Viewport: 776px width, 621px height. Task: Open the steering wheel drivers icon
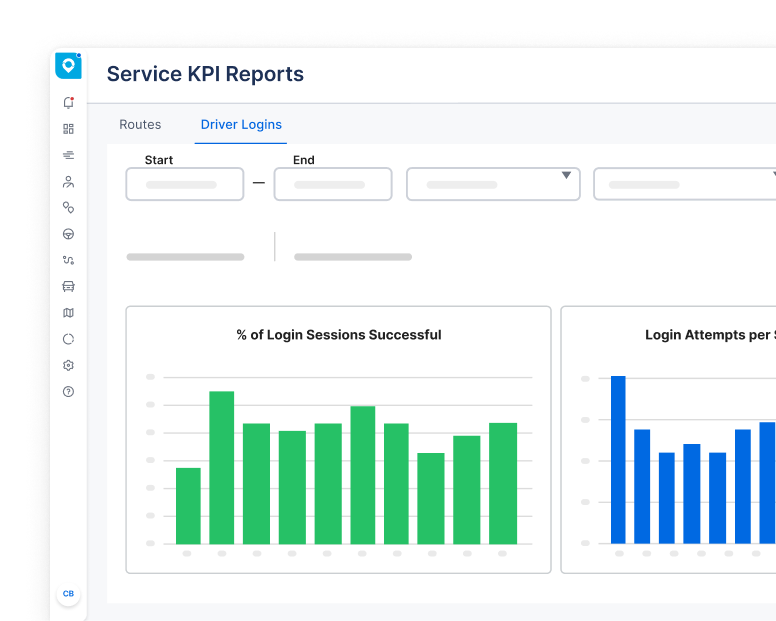pos(68,234)
